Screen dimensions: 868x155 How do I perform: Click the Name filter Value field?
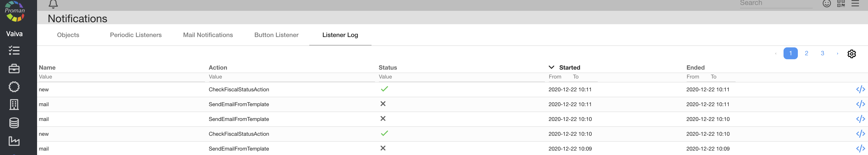pyautogui.click(x=121, y=77)
